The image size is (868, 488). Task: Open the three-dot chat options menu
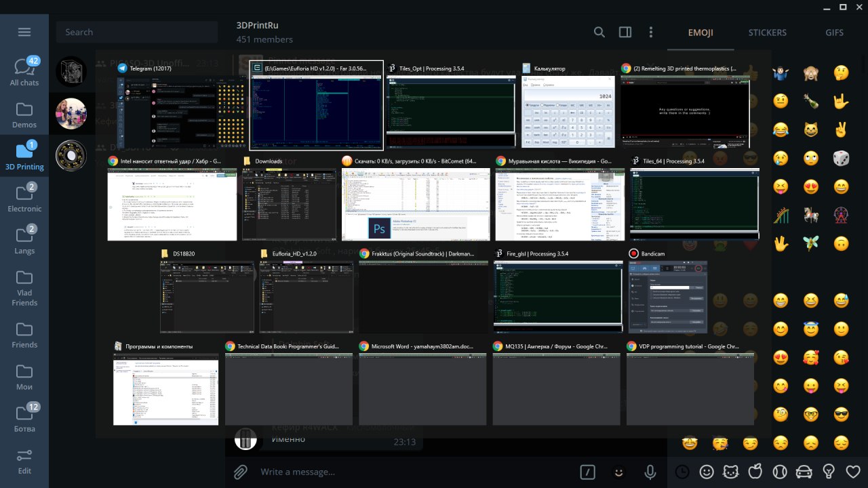tap(651, 32)
